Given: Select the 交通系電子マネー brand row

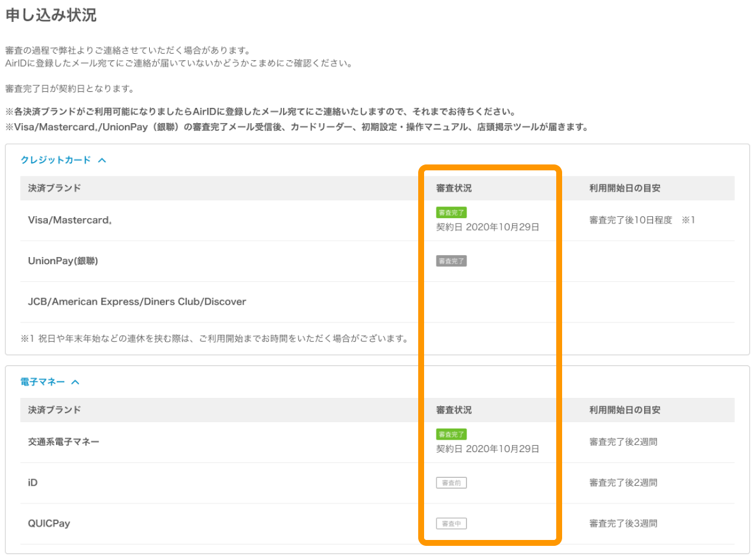Looking at the screenshot, I should [64, 442].
